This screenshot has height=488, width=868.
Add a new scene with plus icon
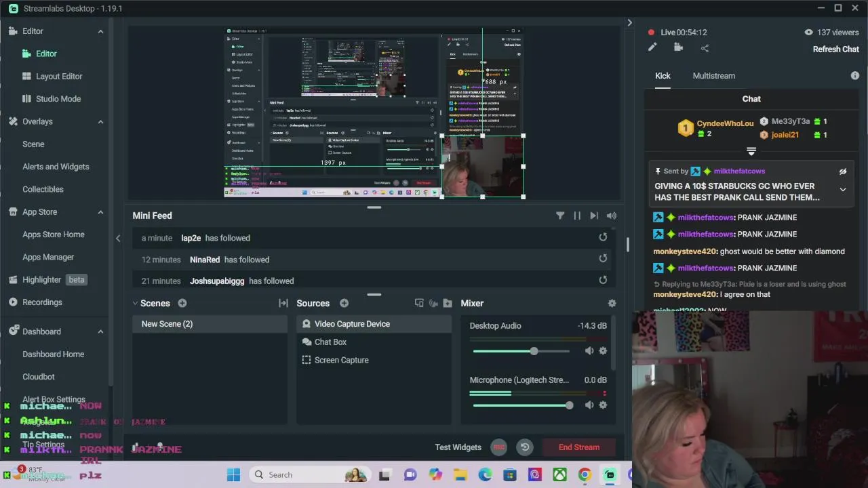pyautogui.click(x=182, y=303)
